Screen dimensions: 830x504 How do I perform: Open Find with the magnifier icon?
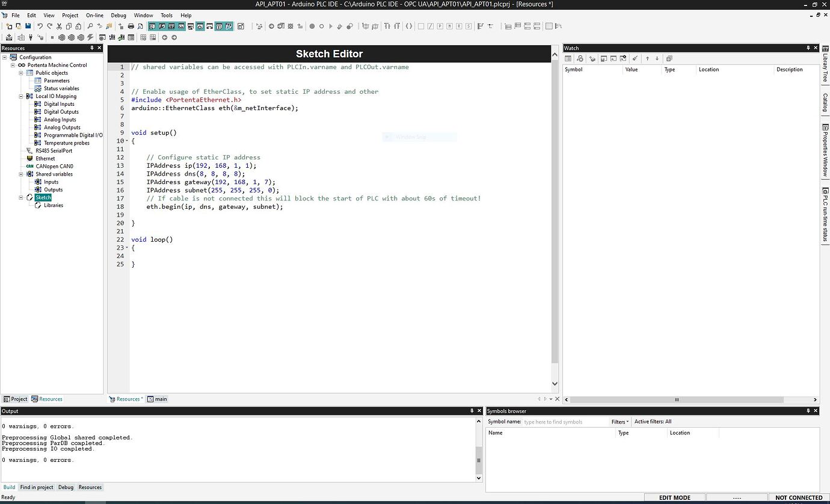90,26
